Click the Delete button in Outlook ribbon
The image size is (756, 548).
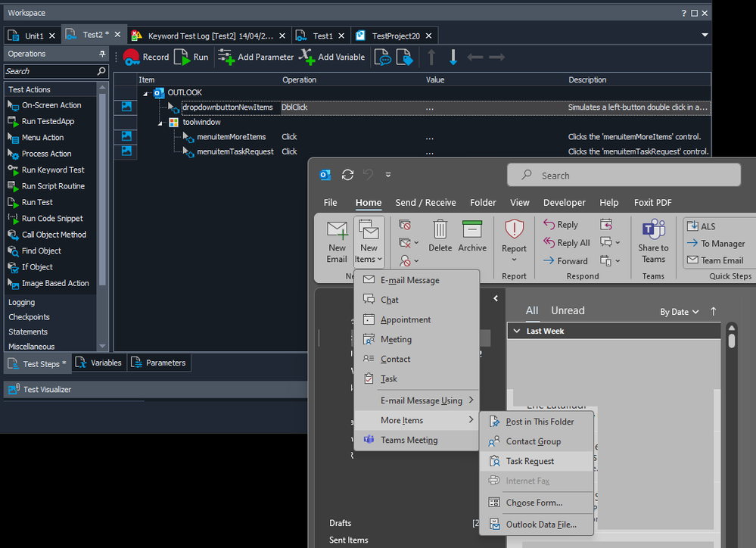coord(440,236)
